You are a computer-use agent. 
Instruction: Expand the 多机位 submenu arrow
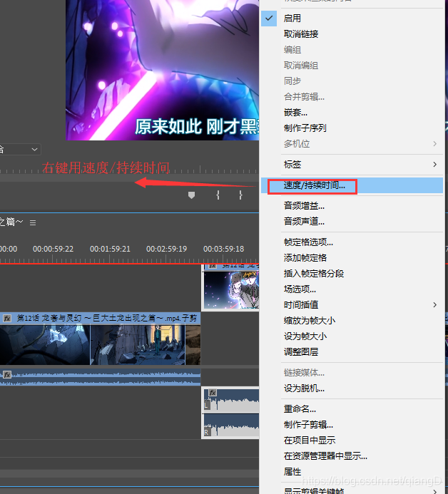tap(434, 144)
